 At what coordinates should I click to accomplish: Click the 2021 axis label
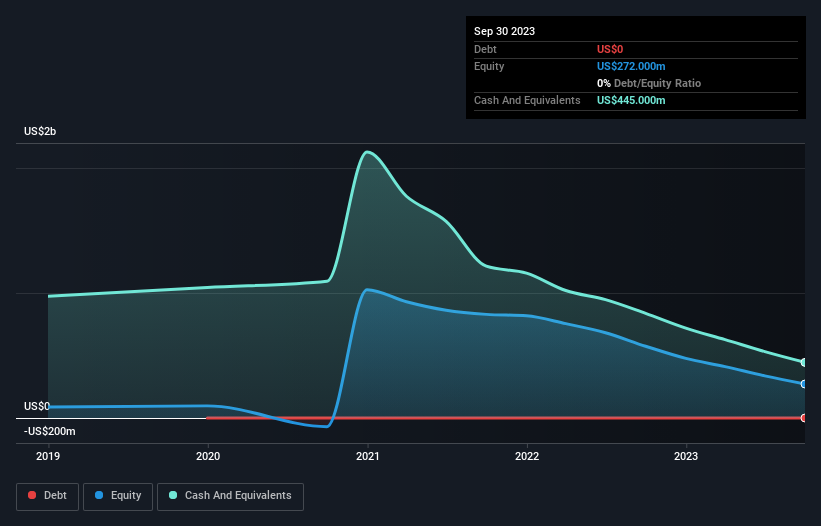368,456
